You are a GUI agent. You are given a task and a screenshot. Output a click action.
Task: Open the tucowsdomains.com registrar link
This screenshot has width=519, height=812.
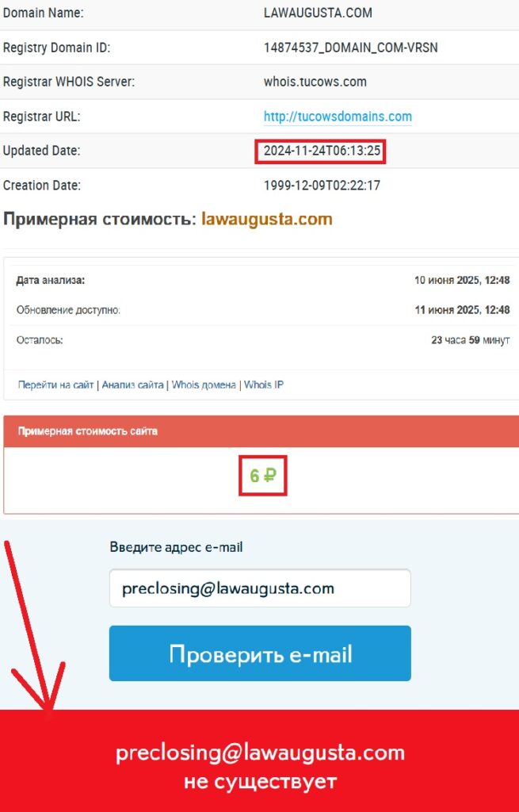click(338, 117)
